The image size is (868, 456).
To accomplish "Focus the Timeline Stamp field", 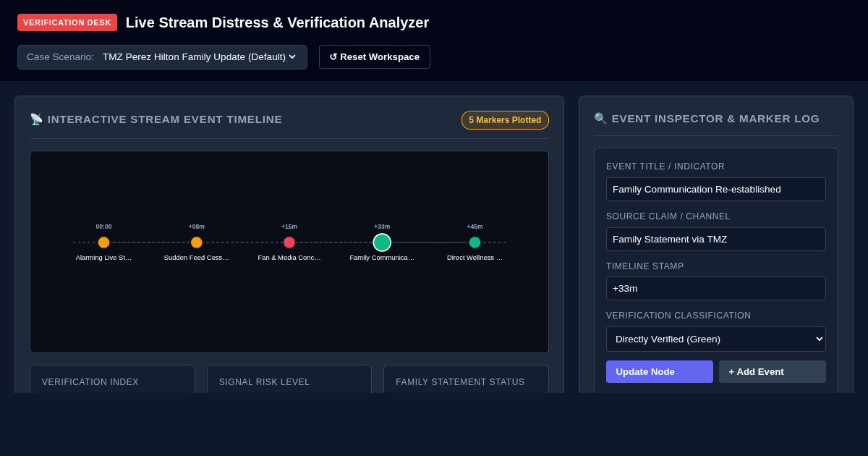I will (716, 288).
